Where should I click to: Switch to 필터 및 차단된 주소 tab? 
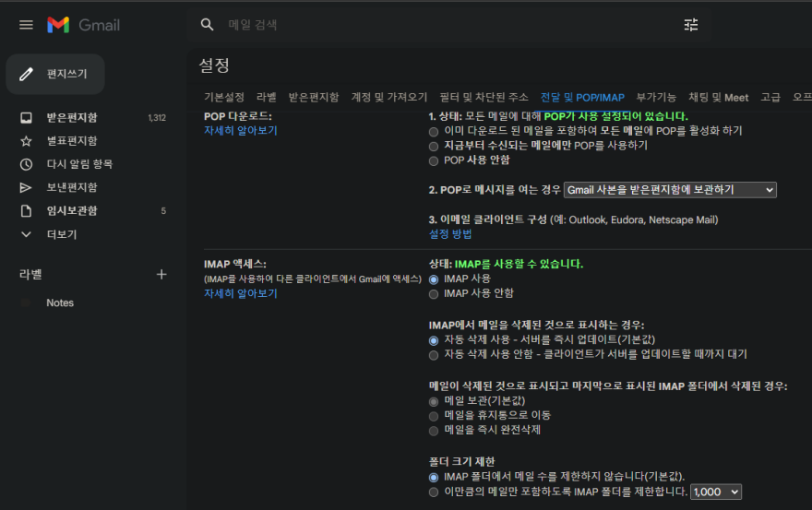coord(484,98)
